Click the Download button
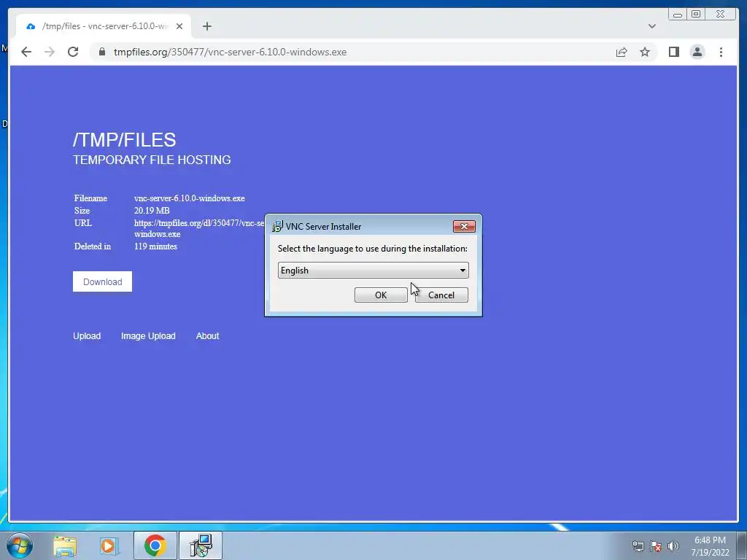Screen dimensions: 747x560 coord(102,281)
